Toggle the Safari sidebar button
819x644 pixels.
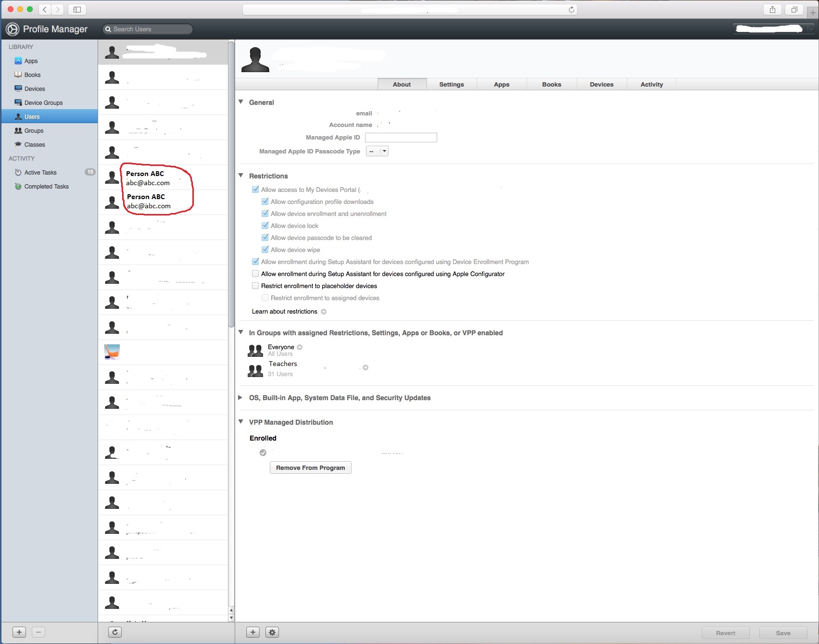[77, 10]
